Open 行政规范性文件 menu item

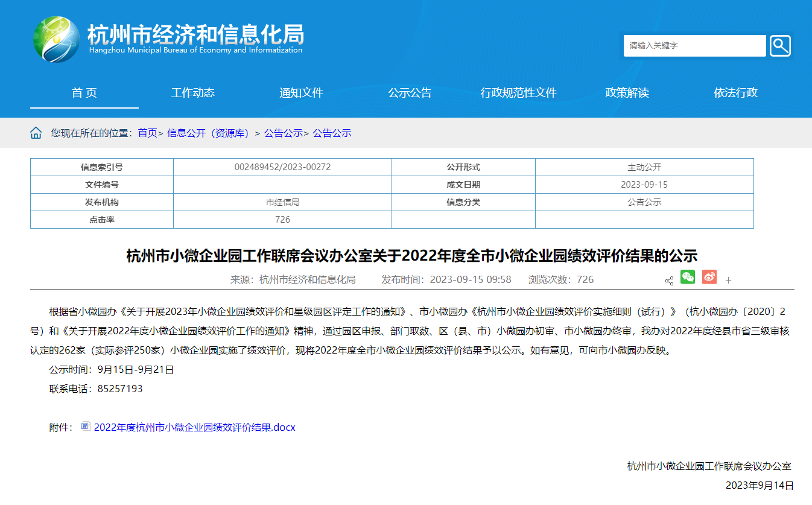pos(519,93)
